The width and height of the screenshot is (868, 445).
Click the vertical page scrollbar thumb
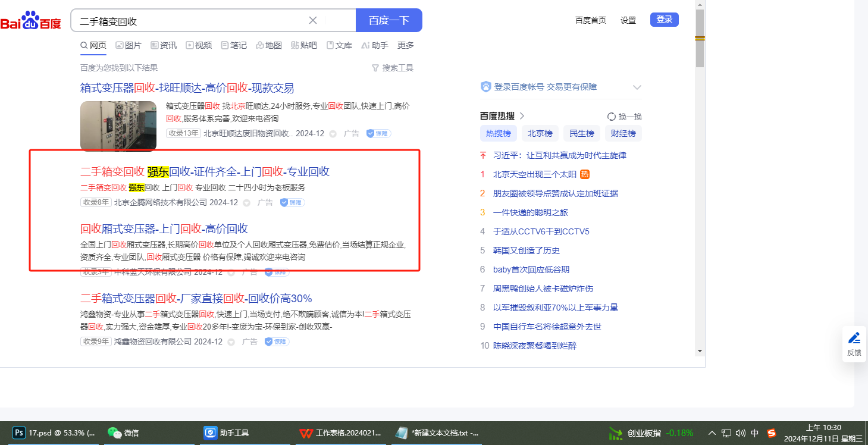(x=700, y=38)
